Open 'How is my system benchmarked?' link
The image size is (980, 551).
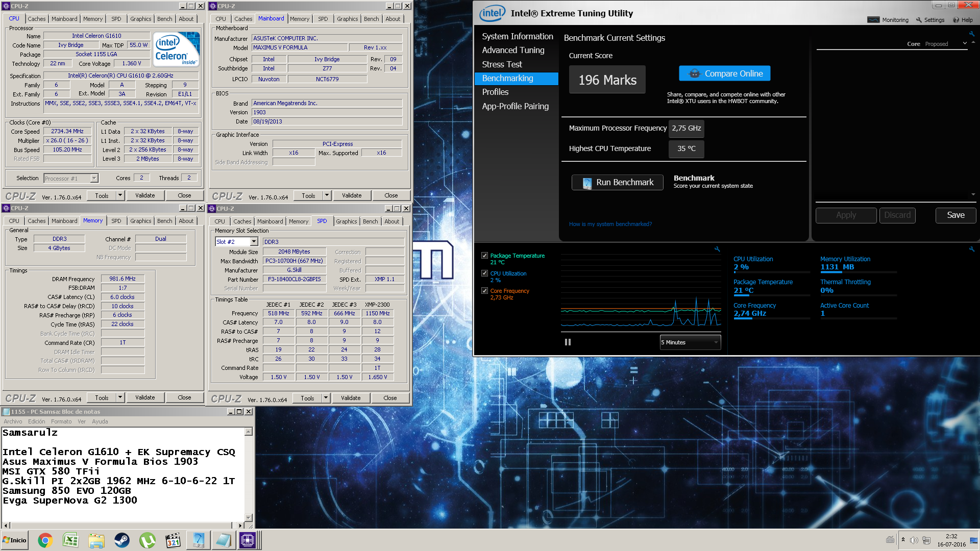tap(610, 224)
